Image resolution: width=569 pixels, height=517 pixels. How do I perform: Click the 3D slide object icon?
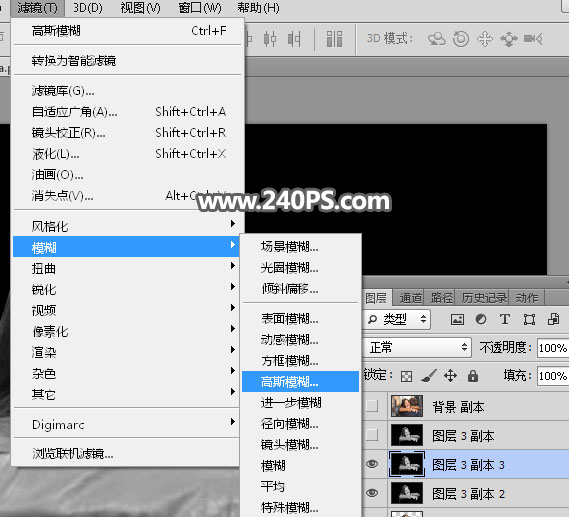tap(509, 39)
